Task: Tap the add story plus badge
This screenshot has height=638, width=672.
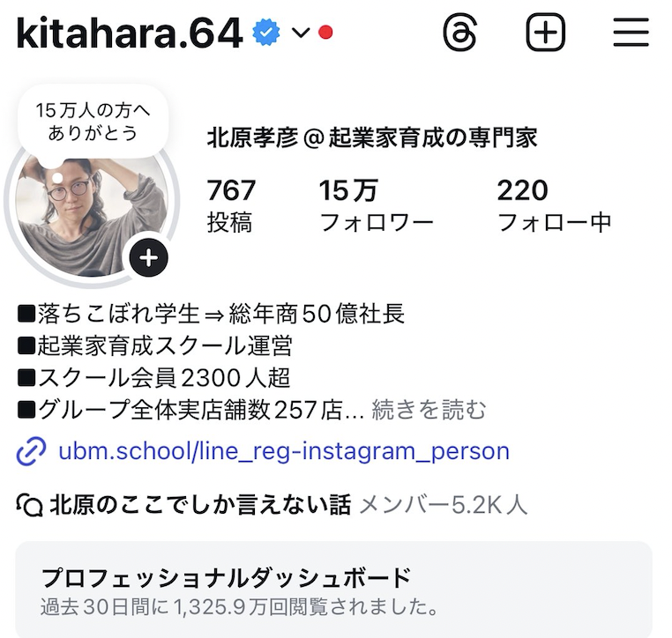Action: 149,257
